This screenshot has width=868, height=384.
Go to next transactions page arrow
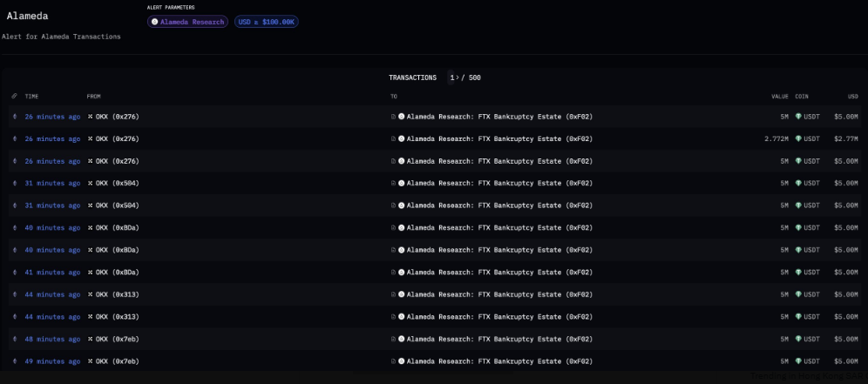click(456, 78)
